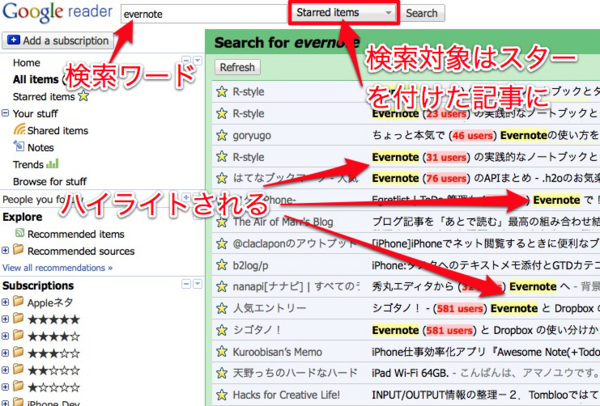Screen dimensions: 600x406
Task: Refresh the search results
Action: click(238, 67)
